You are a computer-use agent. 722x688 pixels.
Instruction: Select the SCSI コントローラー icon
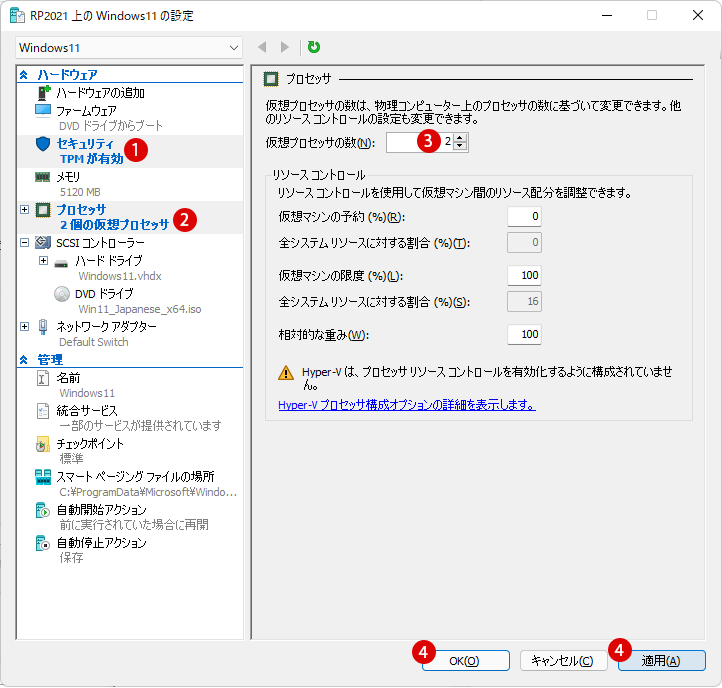43,243
